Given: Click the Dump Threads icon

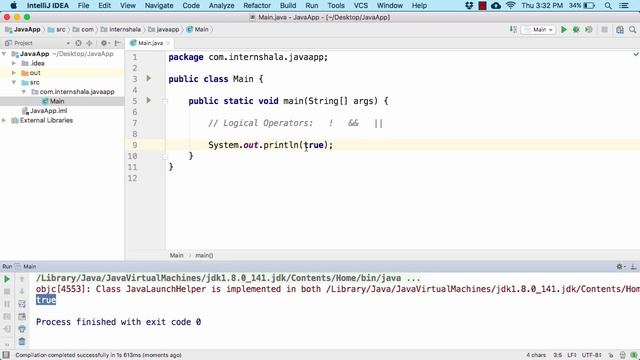Looking at the screenshot, I should [x=7, y=316].
